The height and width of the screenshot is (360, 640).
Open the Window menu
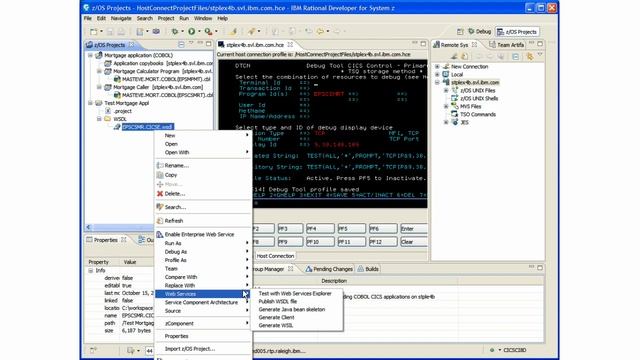203,18
